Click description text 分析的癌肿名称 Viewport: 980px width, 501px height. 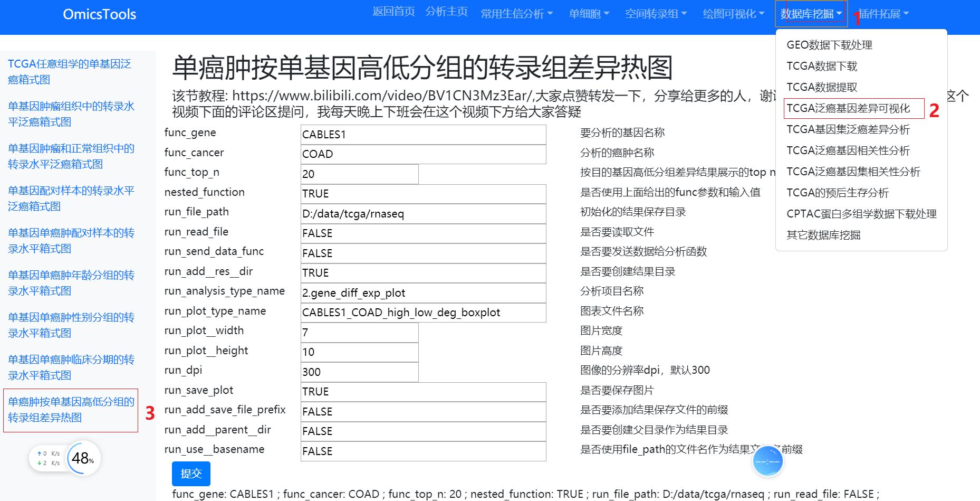(617, 153)
